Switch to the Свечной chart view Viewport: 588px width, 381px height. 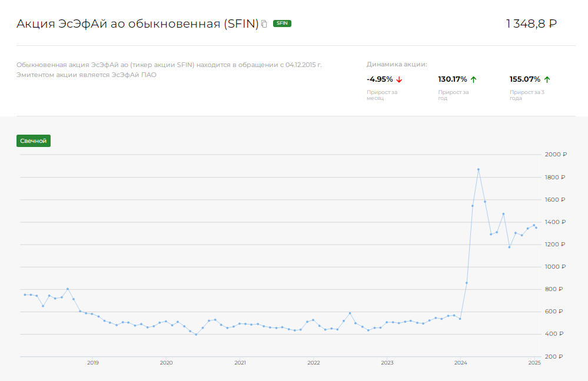tap(33, 141)
